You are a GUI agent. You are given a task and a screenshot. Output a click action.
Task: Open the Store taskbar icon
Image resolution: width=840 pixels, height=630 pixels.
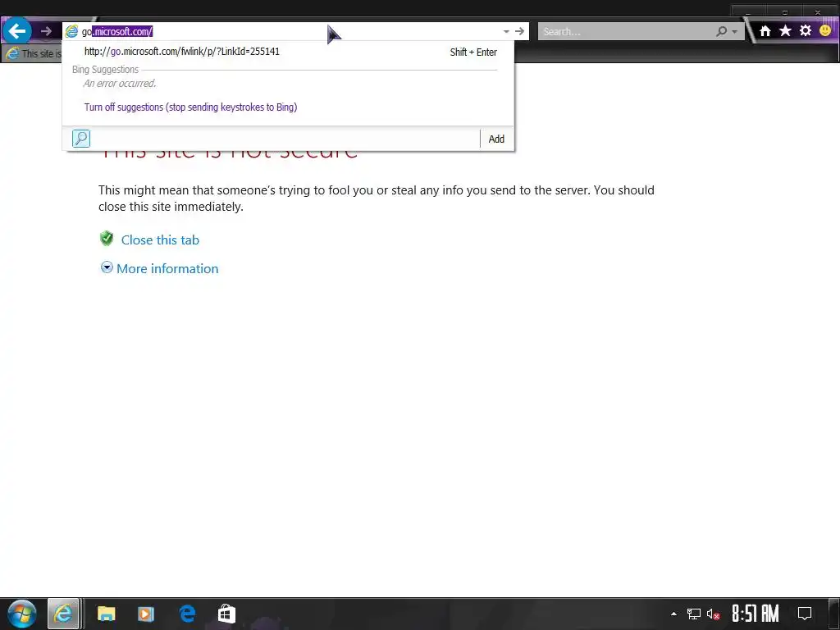[226, 614]
